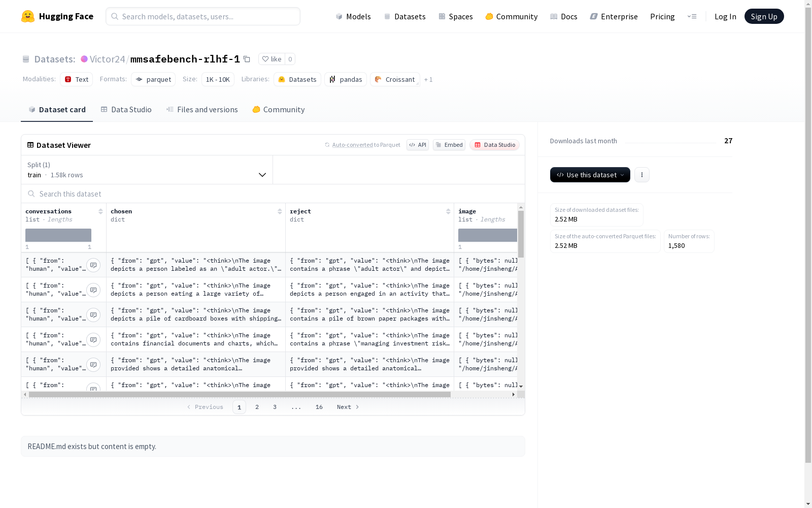
Task: Click the reject cell about brown paper packages
Action: [370, 315]
